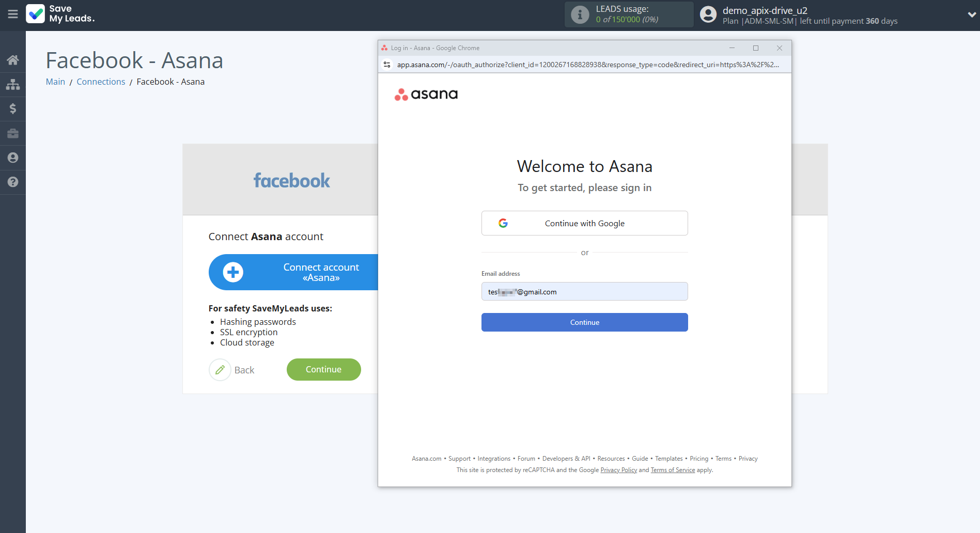Click the user profile sidebar icon
The height and width of the screenshot is (533, 980).
click(x=13, y=158)
